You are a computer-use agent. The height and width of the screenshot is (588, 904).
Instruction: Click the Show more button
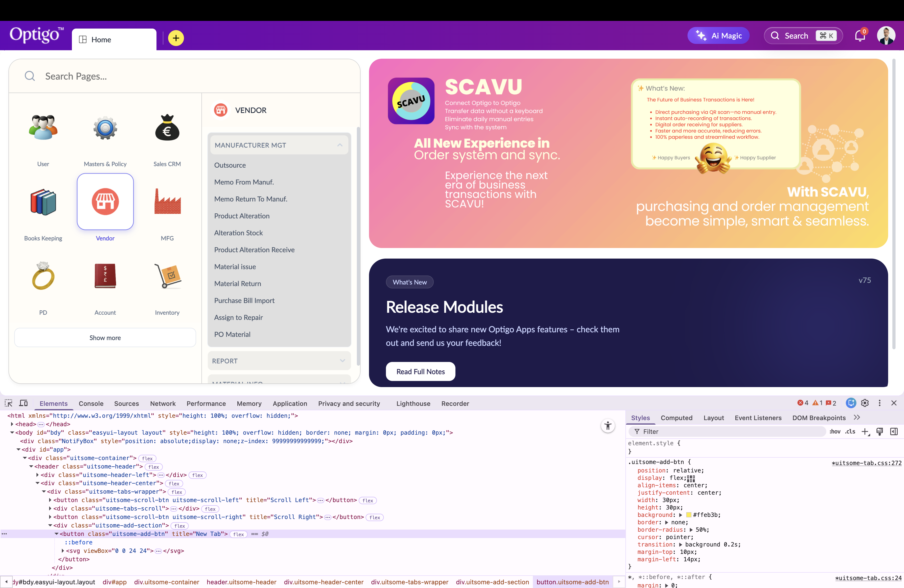(x=105, y=338)
